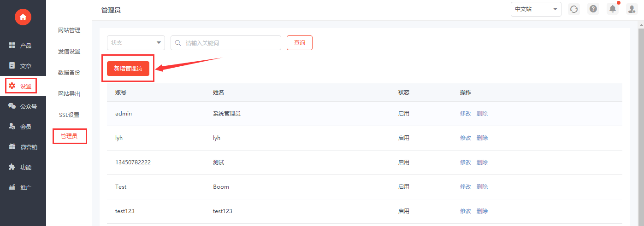Go to the 公众号 WeChat section
This screenshot has height=226, width=644.
[x=23, y=106]
